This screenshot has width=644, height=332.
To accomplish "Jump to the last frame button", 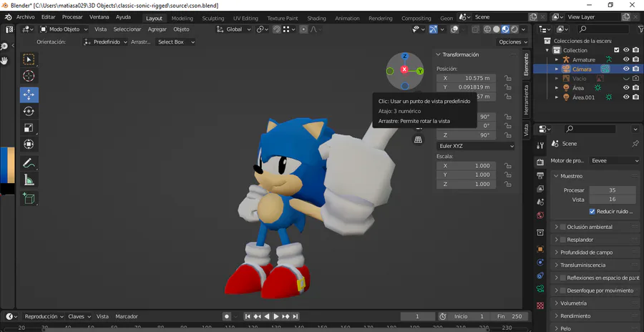I will coord(296,316).
